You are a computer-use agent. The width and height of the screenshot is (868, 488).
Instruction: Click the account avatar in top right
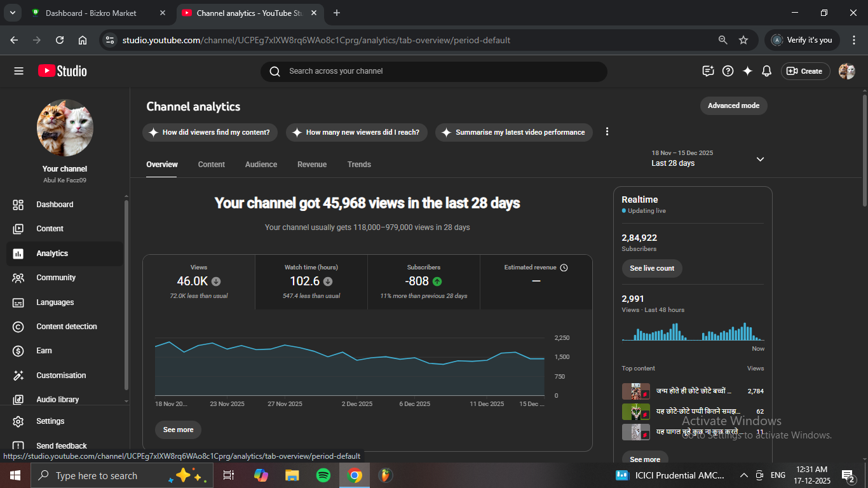(x=846, y=71)
